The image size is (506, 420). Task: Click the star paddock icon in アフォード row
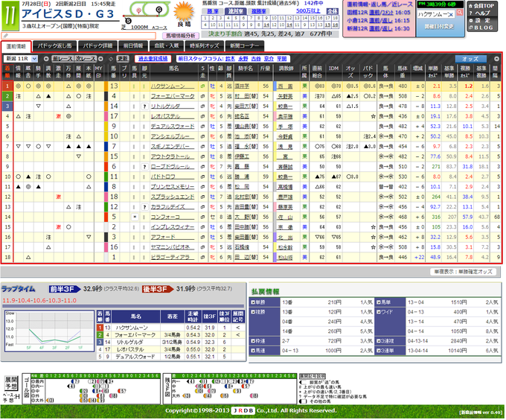coord(373,237)
